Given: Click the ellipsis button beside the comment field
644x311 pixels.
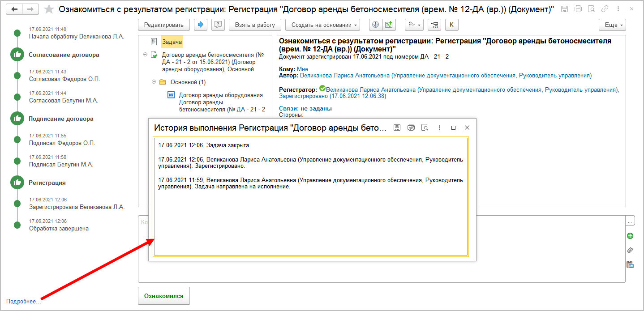Looking at the screenshot, I should point(630,221).
